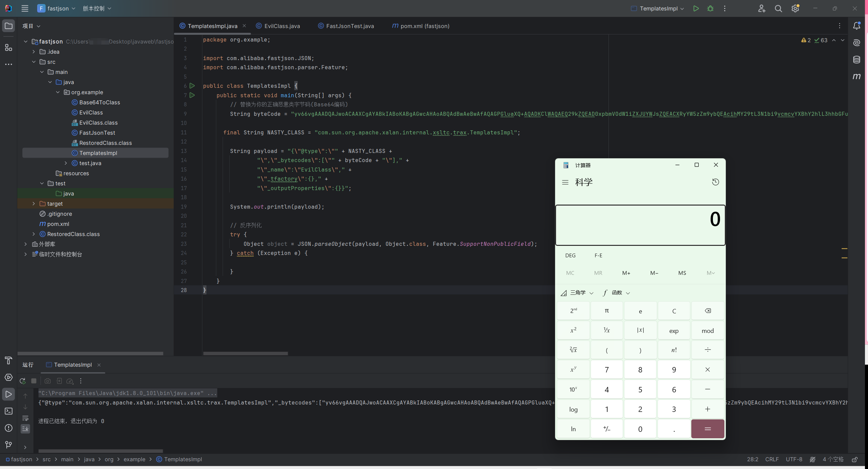Image resolution: width=868 pixels, height=469 pixels.
Task: Open AI Assistant spiral icon
Action: (857, 43)
